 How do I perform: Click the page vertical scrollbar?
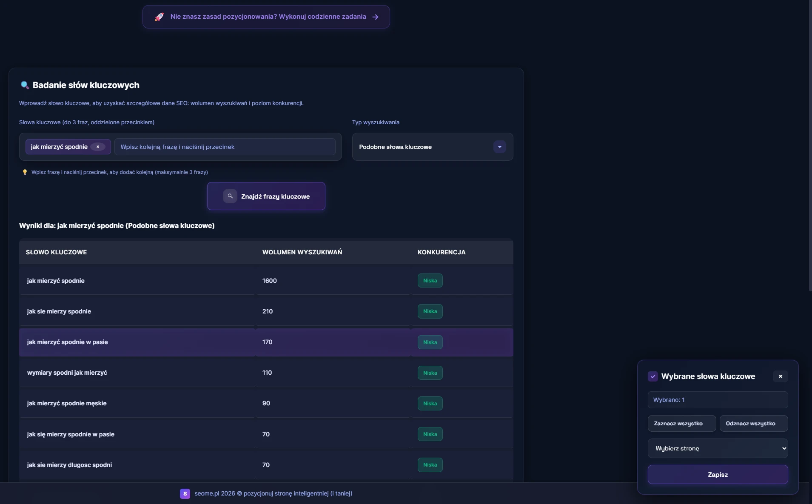pyautogui.click(x=810, y=145)
